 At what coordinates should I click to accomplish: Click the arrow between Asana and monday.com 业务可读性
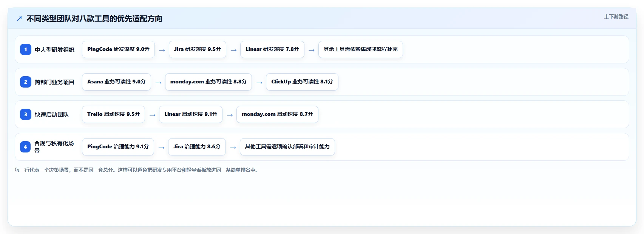click(158, 83)
